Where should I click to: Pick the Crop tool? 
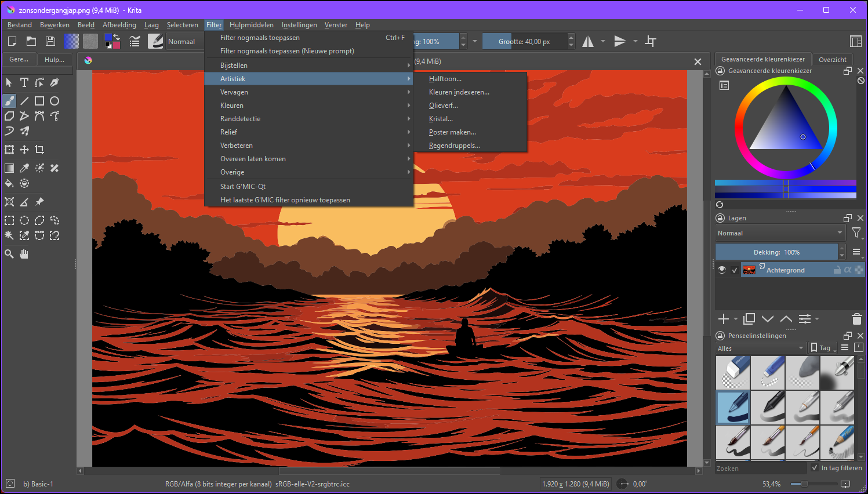click(x=39, y=149)
